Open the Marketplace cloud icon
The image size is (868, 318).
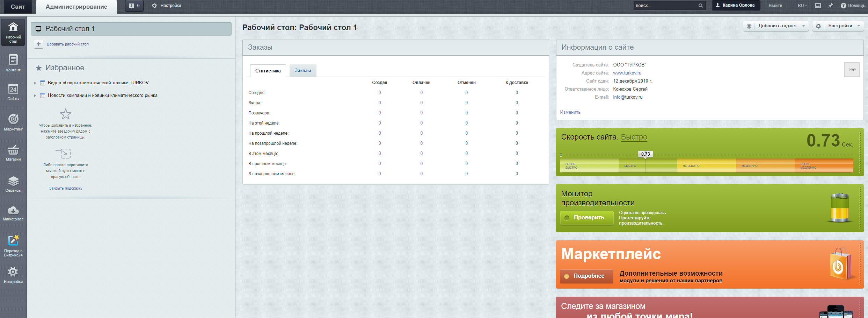click(x=13, y=213)
